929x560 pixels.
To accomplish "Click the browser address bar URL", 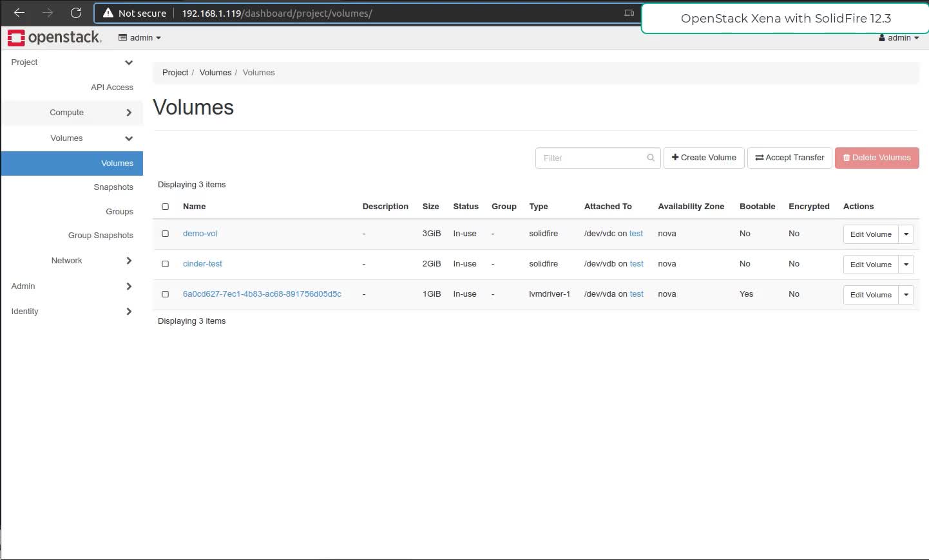I will point(277,13).
